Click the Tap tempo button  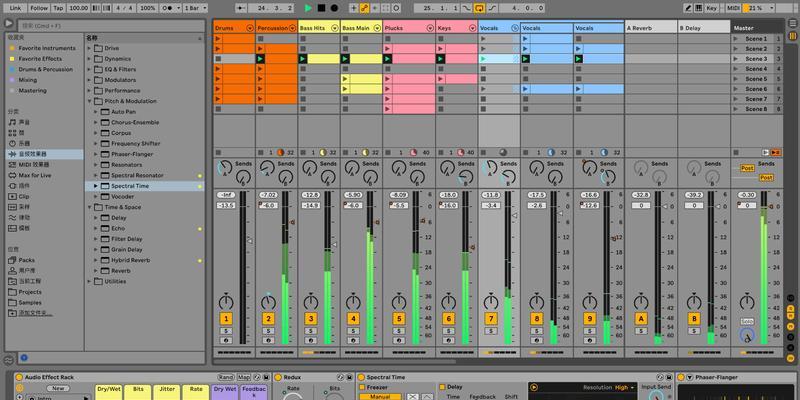pos(59,8)
